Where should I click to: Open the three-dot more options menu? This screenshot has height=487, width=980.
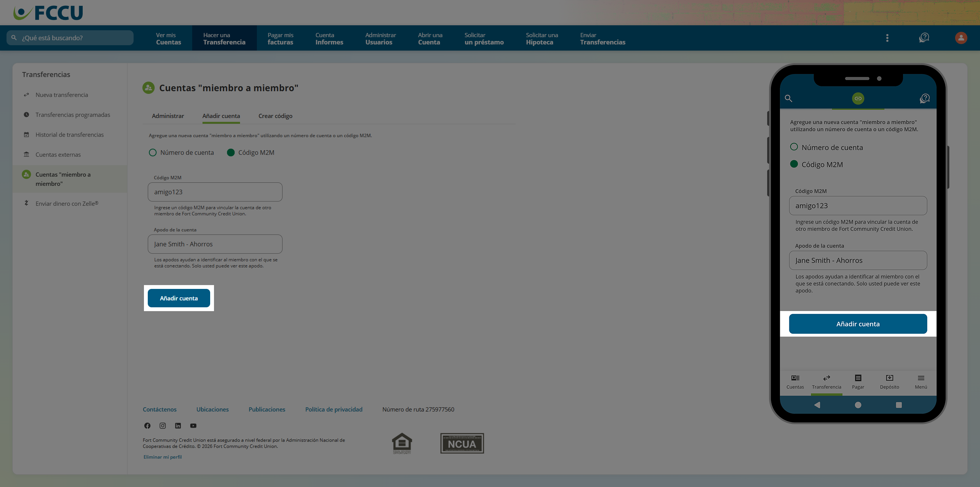887,38
